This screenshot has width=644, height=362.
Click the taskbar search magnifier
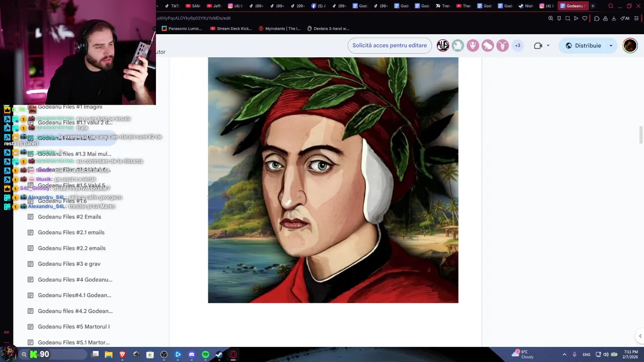(24, 354)
